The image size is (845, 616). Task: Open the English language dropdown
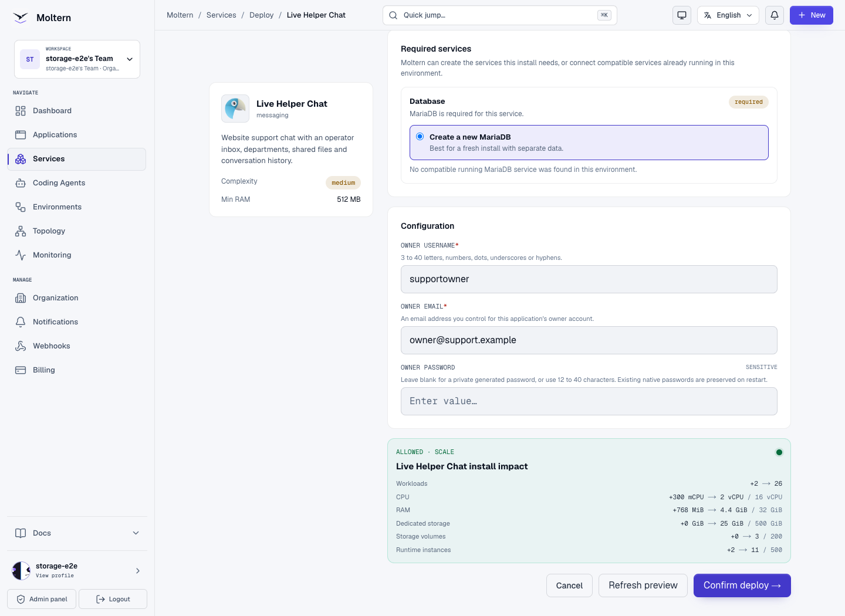728,15
